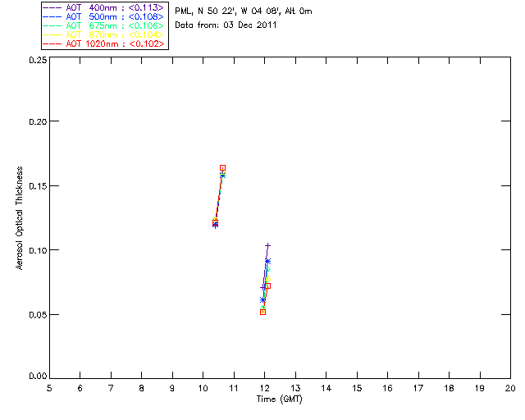Click the y-axis tick label "0.05"
Viewport: 525px width, 420px height.
pos(38,315)
